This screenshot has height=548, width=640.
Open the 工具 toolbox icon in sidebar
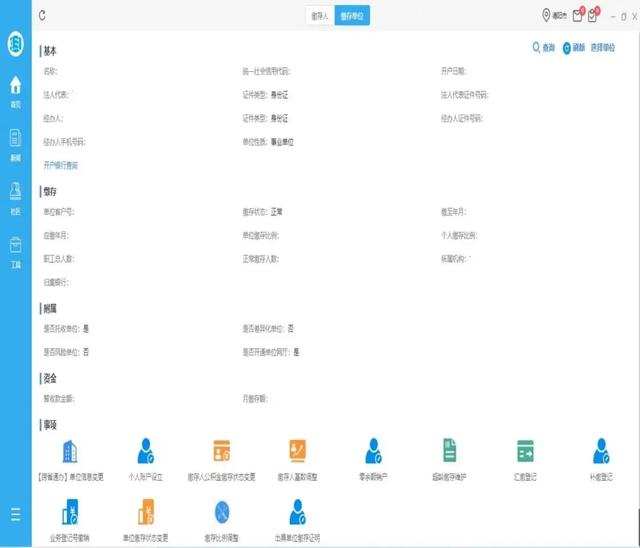(x=16, y=252)
